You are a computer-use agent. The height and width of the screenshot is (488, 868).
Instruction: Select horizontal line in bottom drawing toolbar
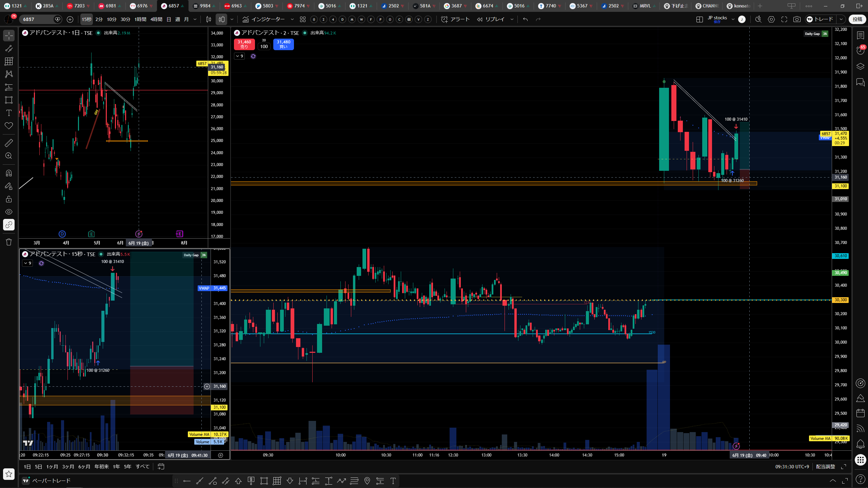pos(187,481)
